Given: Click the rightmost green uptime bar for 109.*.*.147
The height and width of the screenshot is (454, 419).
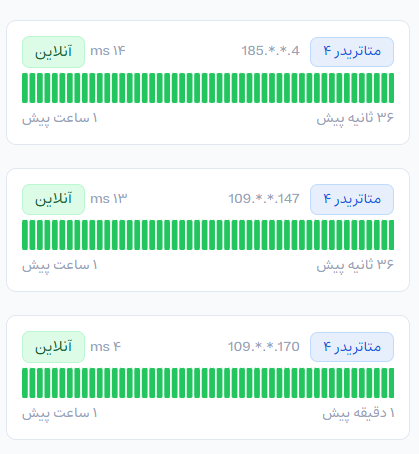Looking at the screenshot, I should pos(391,235).
